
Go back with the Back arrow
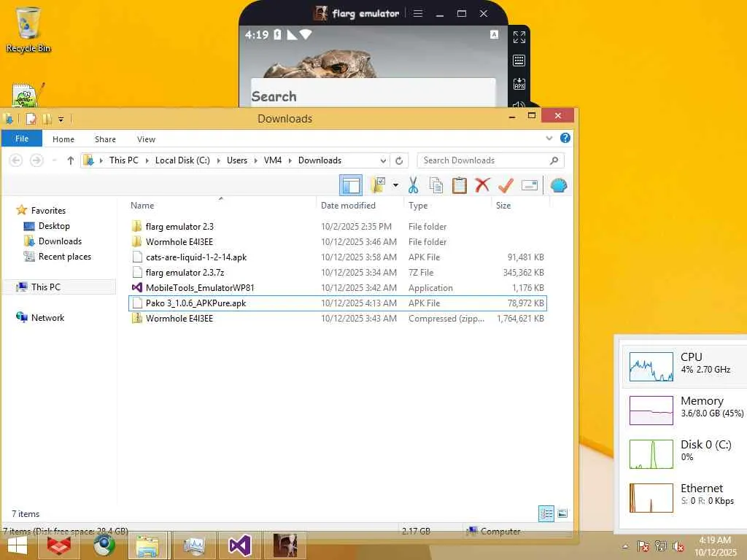coord(16,160)
